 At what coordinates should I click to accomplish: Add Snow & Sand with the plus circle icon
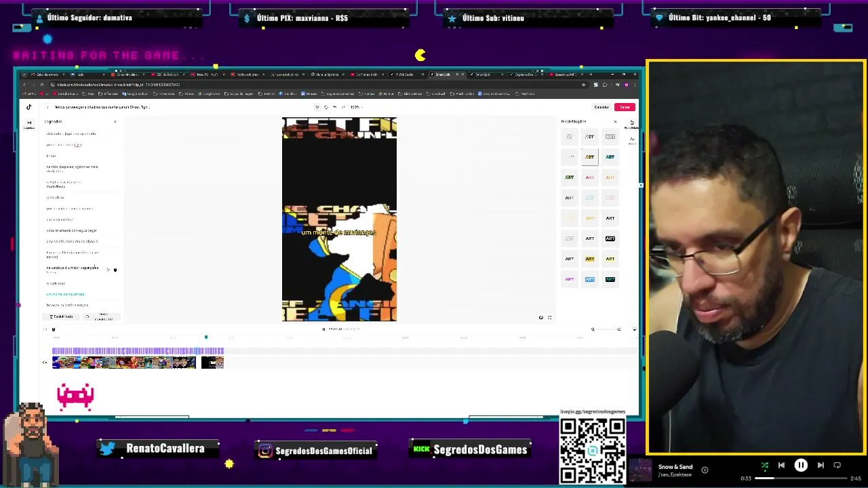[705, 470]
